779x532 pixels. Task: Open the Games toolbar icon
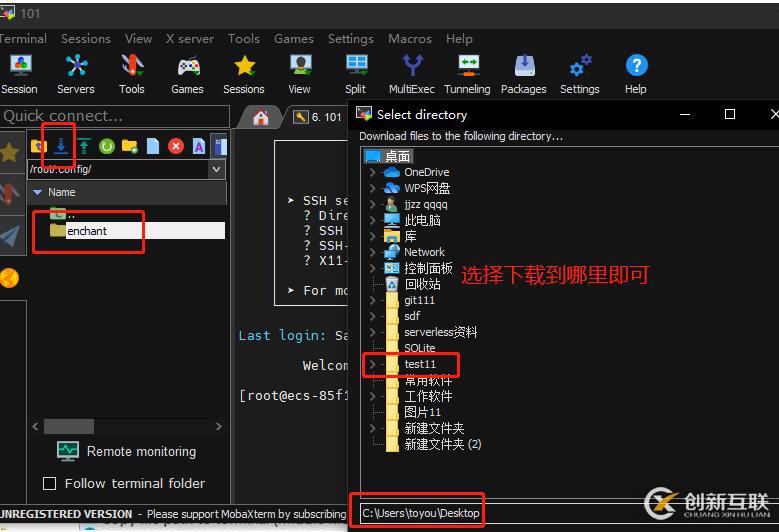(187, 75)
